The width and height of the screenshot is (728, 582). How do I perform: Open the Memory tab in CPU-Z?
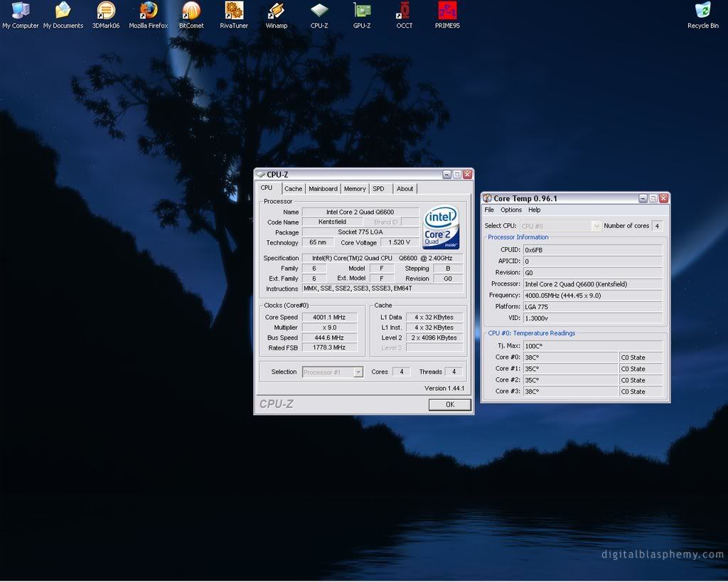[x=355, y=188]
